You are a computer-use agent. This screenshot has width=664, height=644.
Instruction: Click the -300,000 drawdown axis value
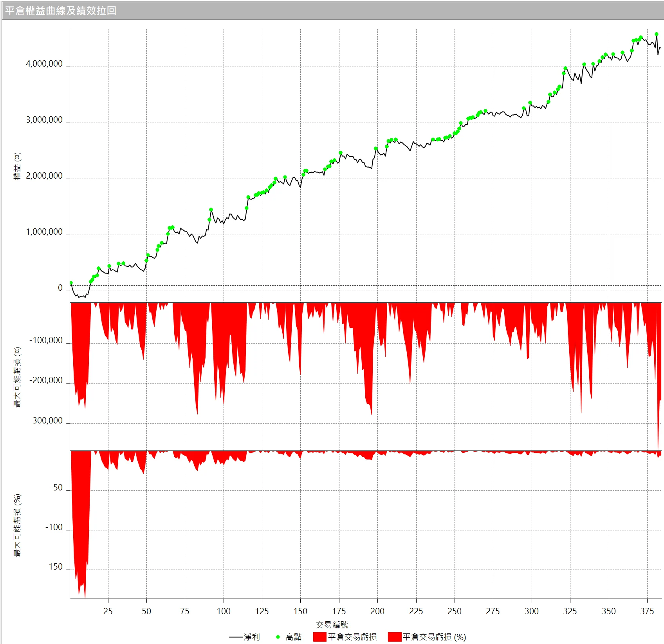(46, 421)
